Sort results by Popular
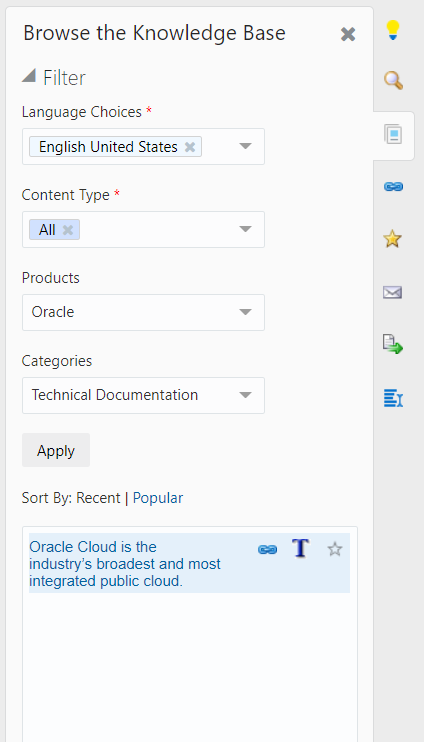Viewport: 424px width, 742px height. pyautogui.click(x=158, y=498)
